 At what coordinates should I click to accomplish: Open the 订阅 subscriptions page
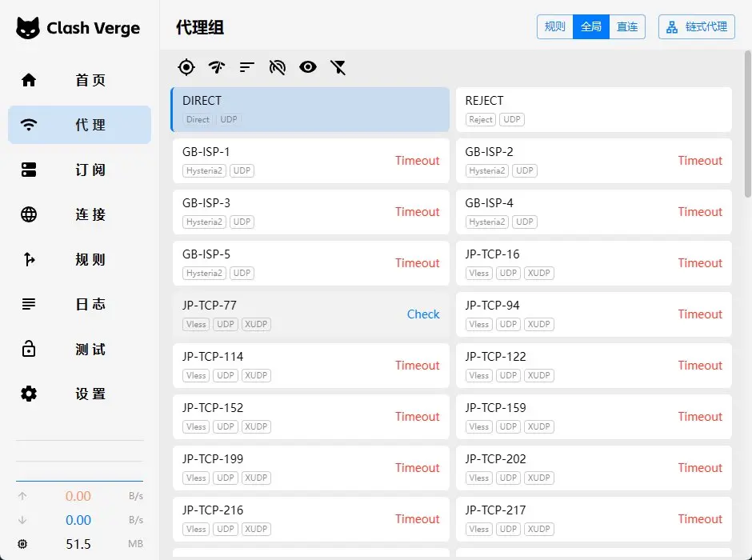pyautogui.click(x=80, y=170)
